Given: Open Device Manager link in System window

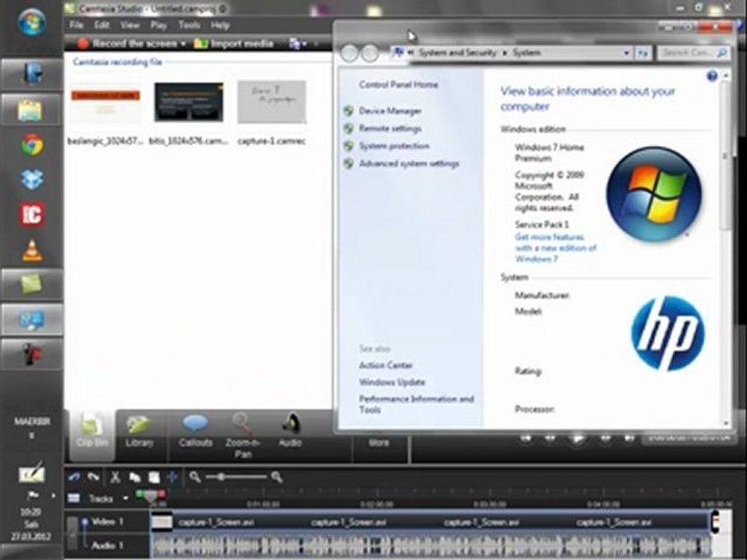Looking at the screenshot, I should coord(390,111).
